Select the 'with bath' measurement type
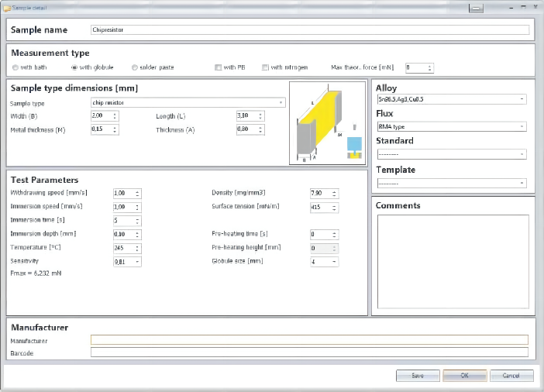 click(x=15, y=67)
